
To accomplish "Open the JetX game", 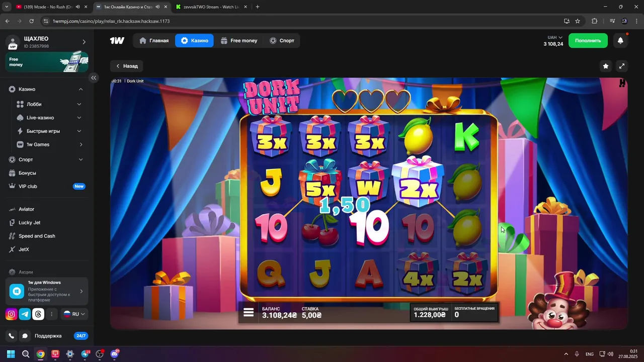I will click(24, 249).
